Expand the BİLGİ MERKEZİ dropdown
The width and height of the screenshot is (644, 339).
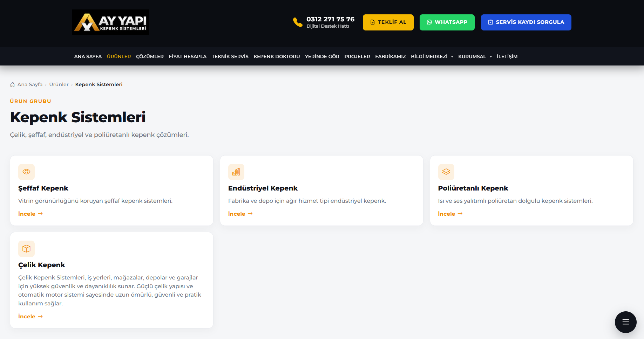(x=432, y=56)
